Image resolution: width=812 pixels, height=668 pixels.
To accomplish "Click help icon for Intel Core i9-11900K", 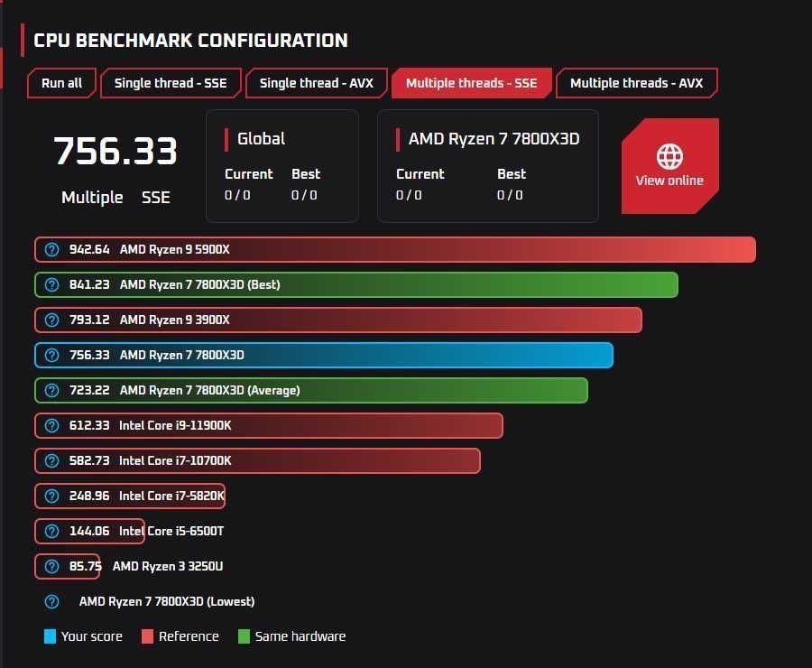I will [51, 425].
